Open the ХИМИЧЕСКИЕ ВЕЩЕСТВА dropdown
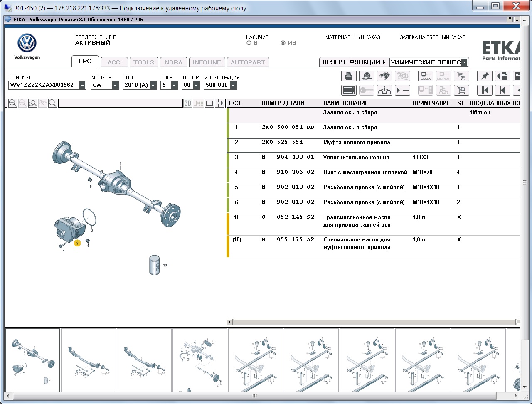 pyautogui.click(x=464, y=62)
